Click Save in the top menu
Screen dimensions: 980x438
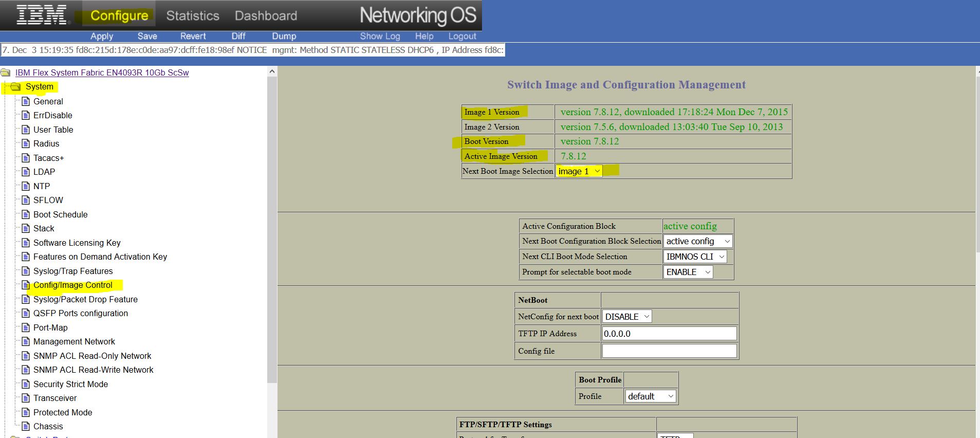click(147, 36)
